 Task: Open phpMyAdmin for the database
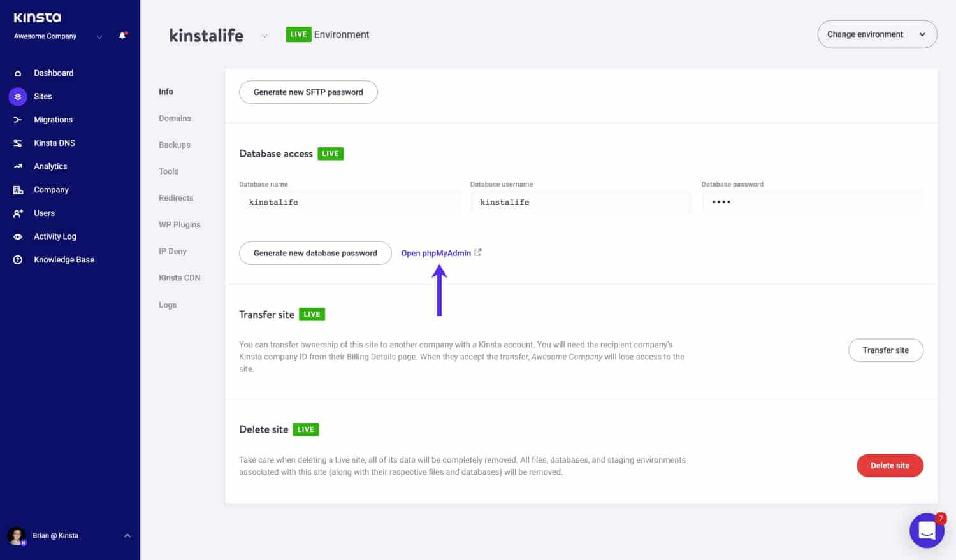pos(436,253)
